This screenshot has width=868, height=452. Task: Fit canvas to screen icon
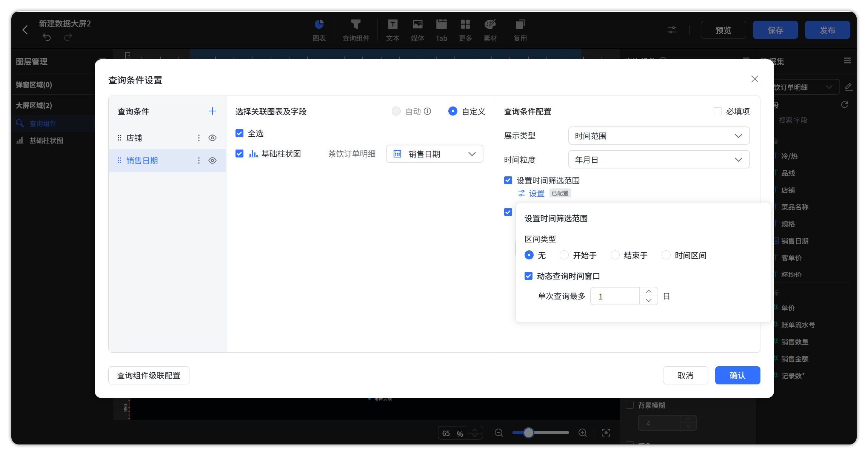606,433
